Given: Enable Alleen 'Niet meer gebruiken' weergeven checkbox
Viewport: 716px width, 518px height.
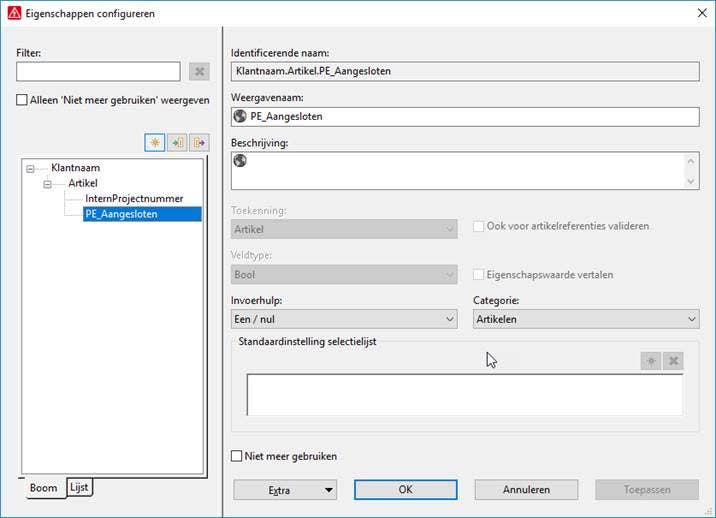Looking at the screenshot, I should coord(23,100).
